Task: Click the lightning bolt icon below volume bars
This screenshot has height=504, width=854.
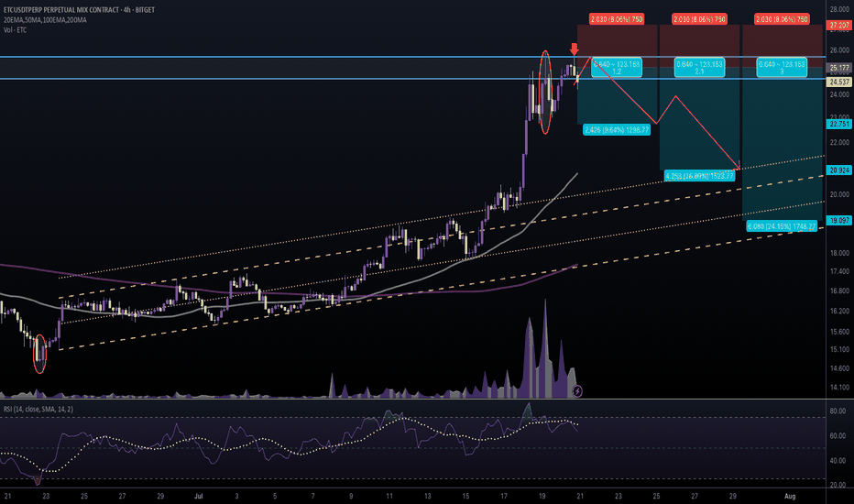Action: pos(577,390)
